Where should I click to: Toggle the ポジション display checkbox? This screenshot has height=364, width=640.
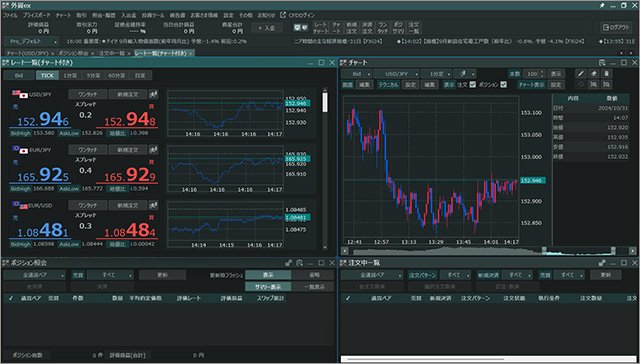503,84
